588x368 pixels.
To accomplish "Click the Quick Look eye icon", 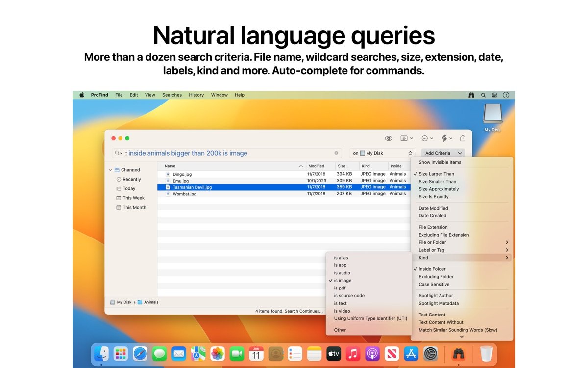I will (389, 138).
